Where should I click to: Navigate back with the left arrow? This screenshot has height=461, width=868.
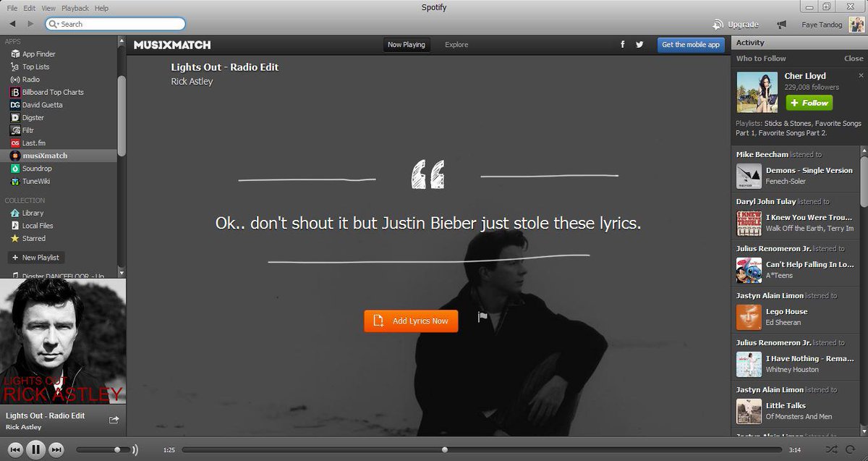pyautogui.click(x=12, y=24)
